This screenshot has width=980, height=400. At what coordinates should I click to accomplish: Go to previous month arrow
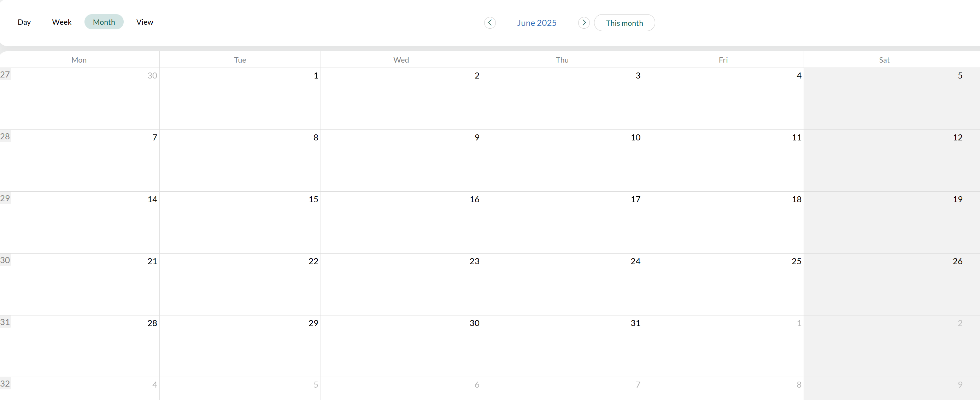[489, 23]
